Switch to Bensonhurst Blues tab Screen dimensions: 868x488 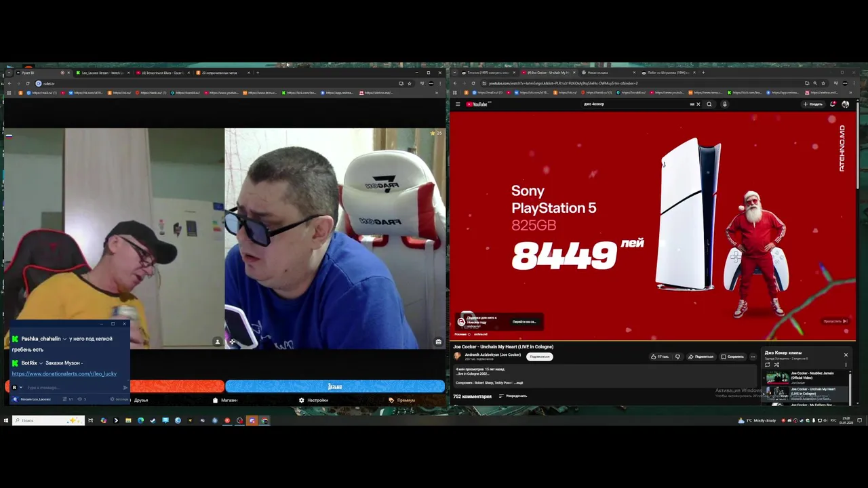pyautogui.click(x=161, y=73)
